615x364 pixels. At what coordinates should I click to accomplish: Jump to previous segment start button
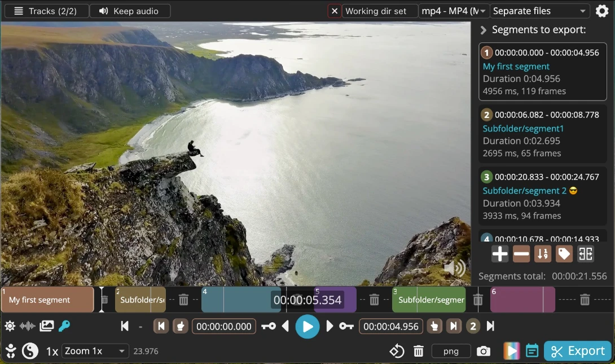161,326
